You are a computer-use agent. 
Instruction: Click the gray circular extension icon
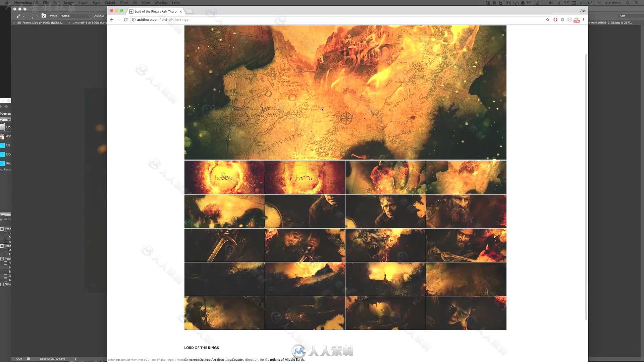(562, 19)
